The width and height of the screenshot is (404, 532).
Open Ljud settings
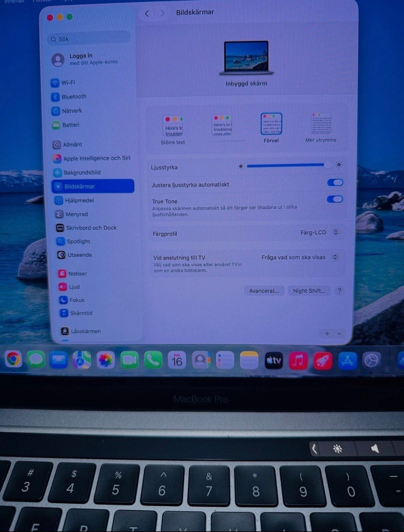69,286
